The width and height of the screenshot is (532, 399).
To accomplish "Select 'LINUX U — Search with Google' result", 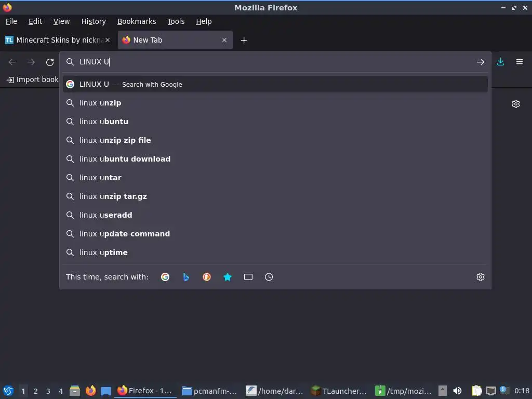I will (275, 85).
